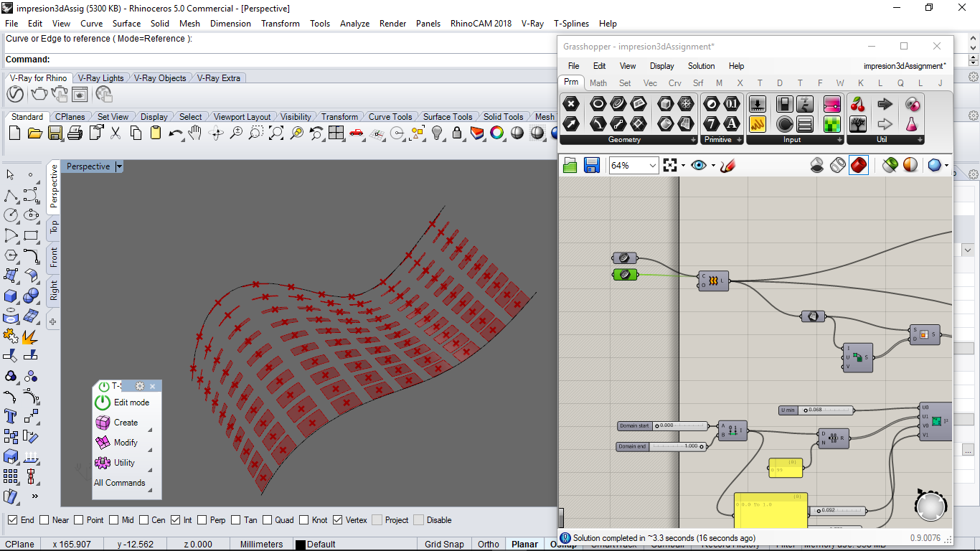Click the Rhino red car Named Views icon
The height and width of the screenshot is (551, 980).
pos(357,133)
